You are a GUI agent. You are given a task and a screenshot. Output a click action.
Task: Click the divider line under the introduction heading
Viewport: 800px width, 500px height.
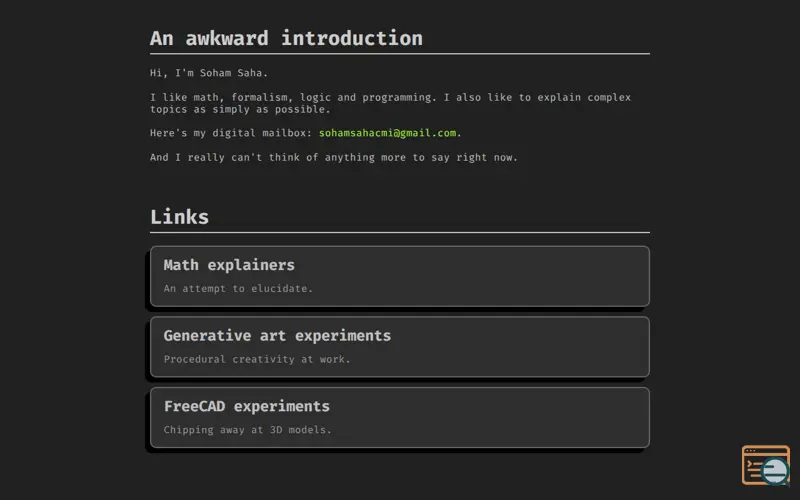[x=400, y=53]
